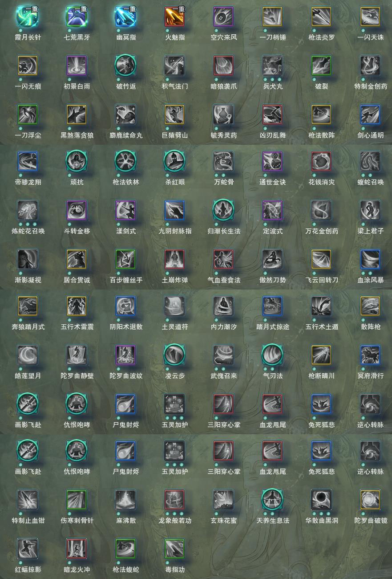This screenshot has height=579, width=392.
Task: Click the 枪法散阵 label text
Action: coord(321,135)
